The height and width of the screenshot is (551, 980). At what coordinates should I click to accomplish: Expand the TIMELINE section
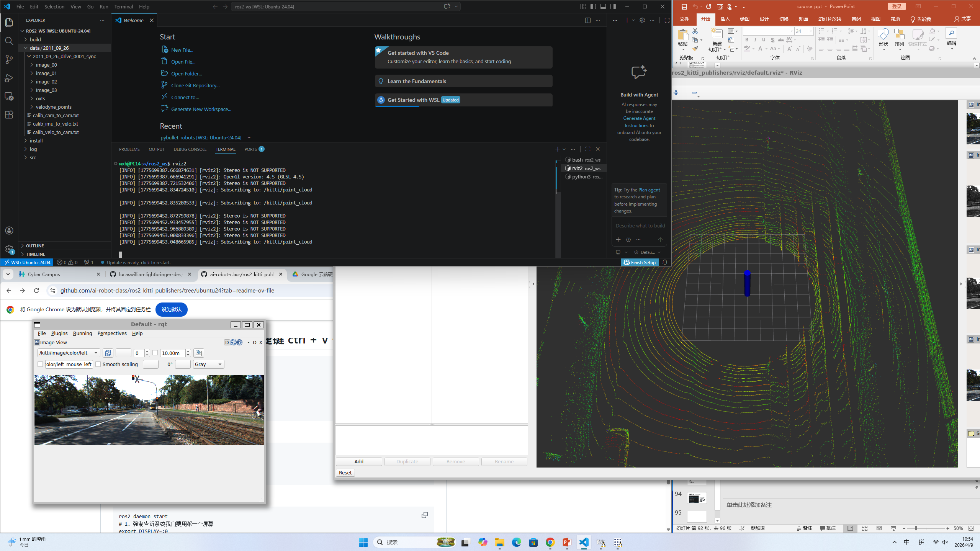tap(36, 254)
